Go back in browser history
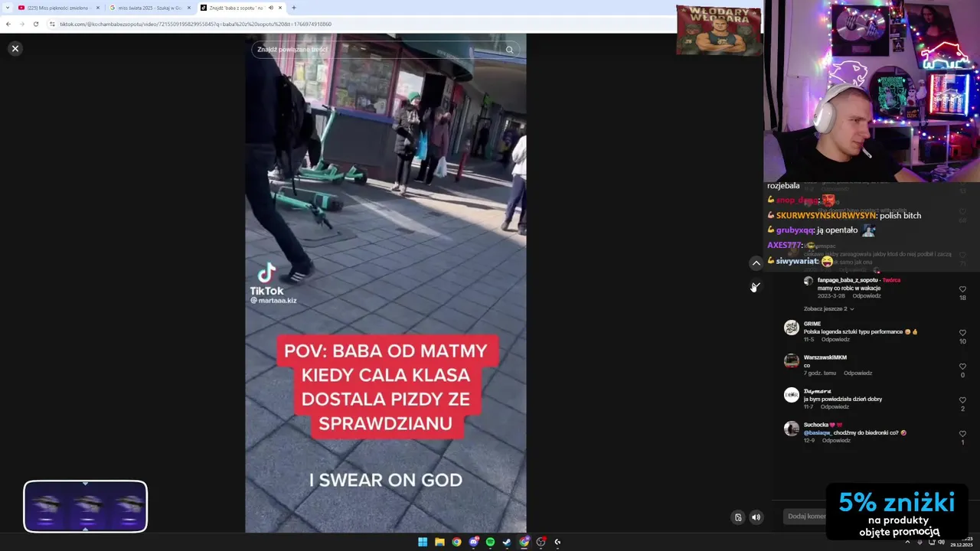 [8, 24]
